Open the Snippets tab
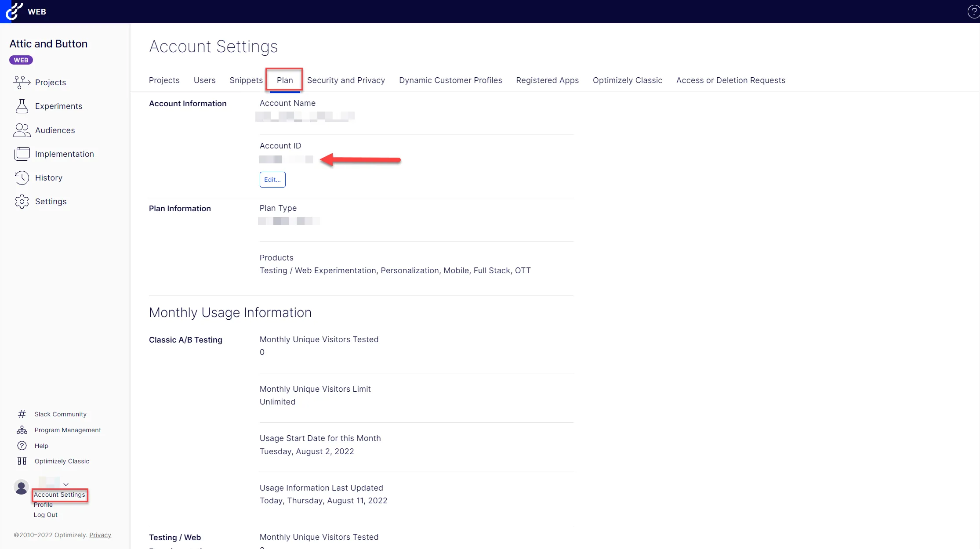The image size is (980, 549). (246, 80)
